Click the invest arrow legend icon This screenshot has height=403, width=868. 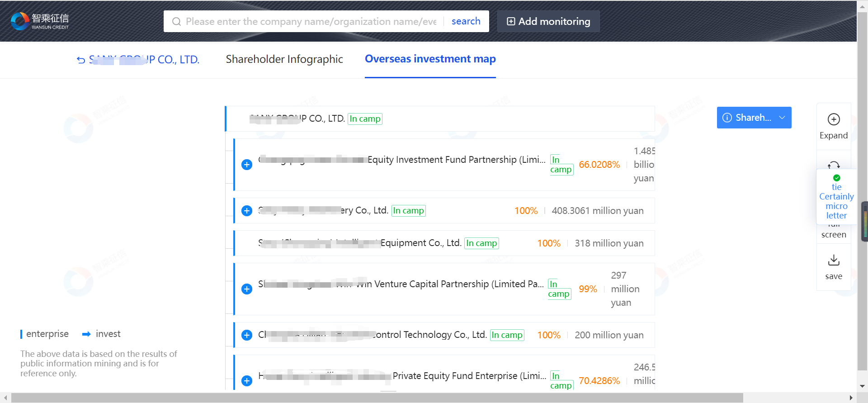click(86, 334)
